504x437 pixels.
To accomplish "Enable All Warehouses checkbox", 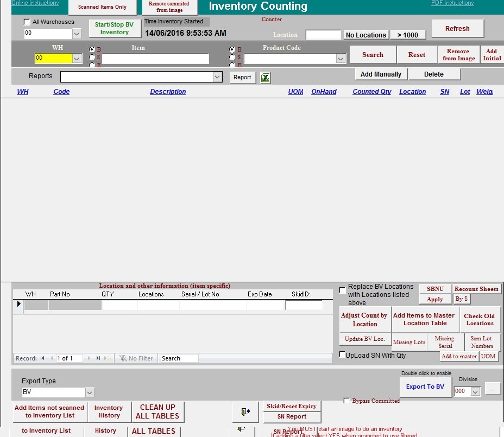I will (27, 22).
